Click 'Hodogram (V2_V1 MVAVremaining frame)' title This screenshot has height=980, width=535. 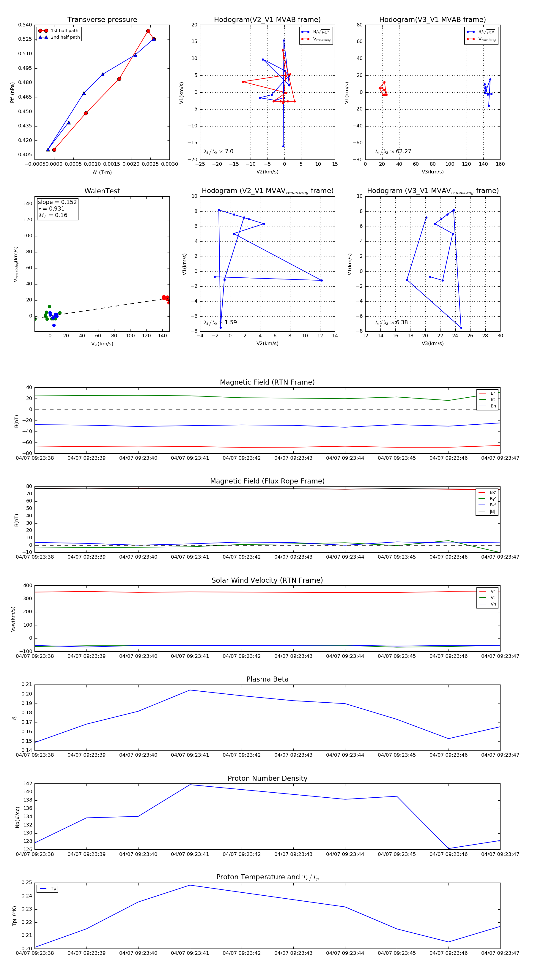click(x=267, y=191)
